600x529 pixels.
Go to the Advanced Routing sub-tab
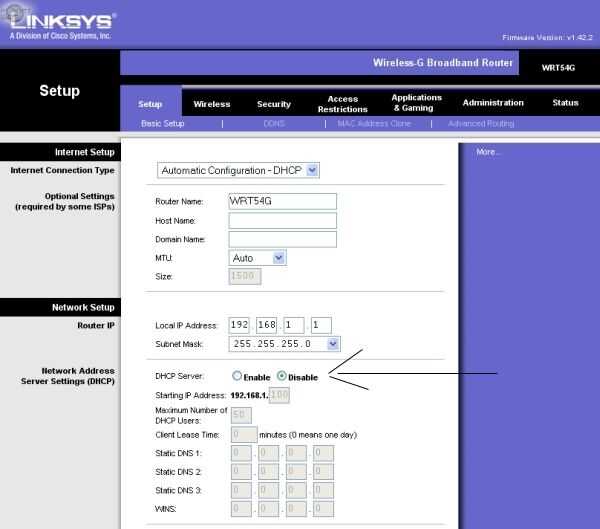(x=481, y=124)
